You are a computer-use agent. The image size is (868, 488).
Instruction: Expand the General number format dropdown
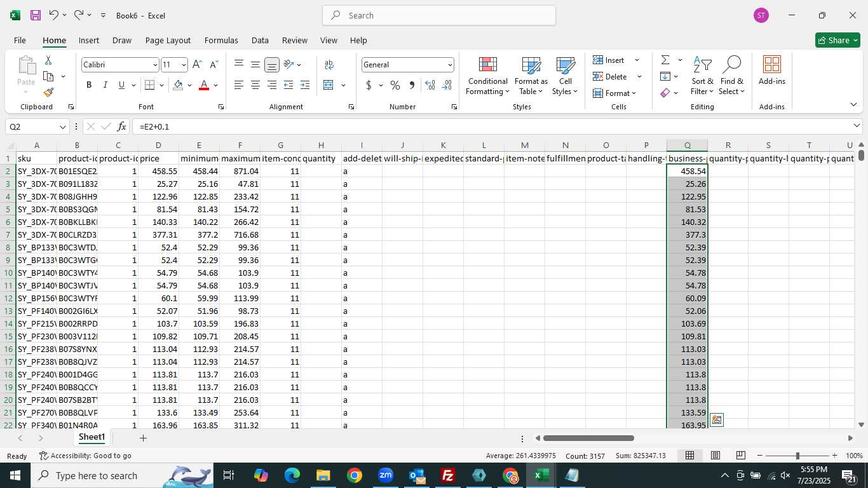click(x=450, y=65)
